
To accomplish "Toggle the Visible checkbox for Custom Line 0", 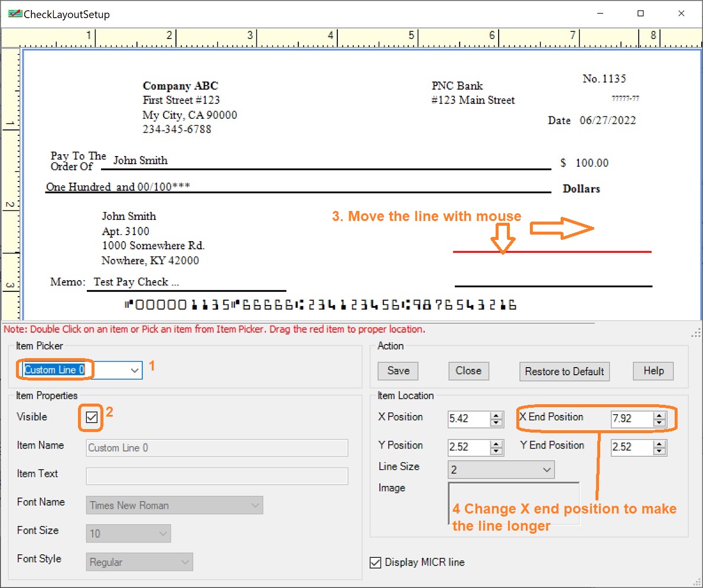I will tap(92, 417).
